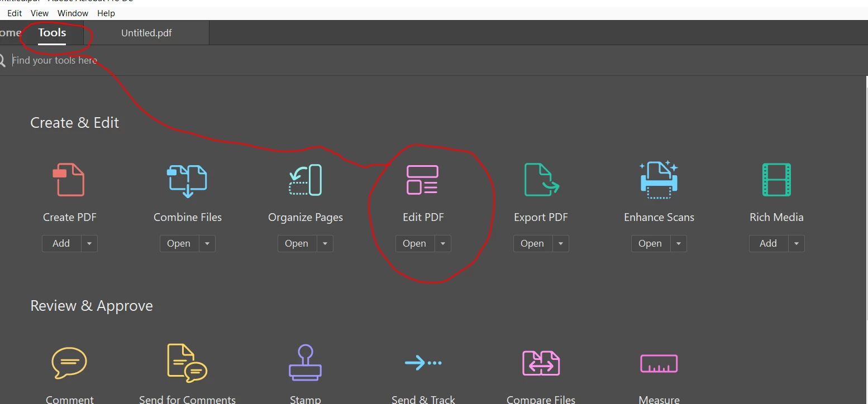This screenshot has height=404, width=868.
Task: Click the Export PDF icon
Action: coord(541,180)
